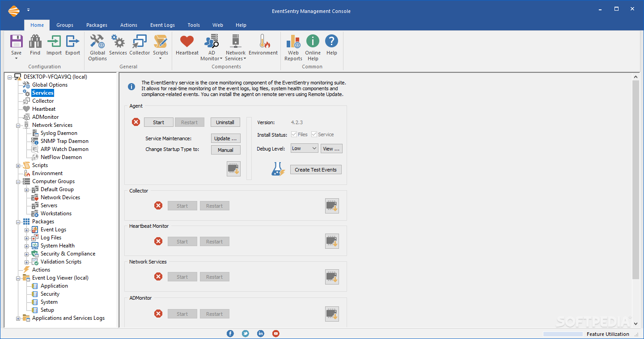Click the Export configuration icon

point(72,42)
